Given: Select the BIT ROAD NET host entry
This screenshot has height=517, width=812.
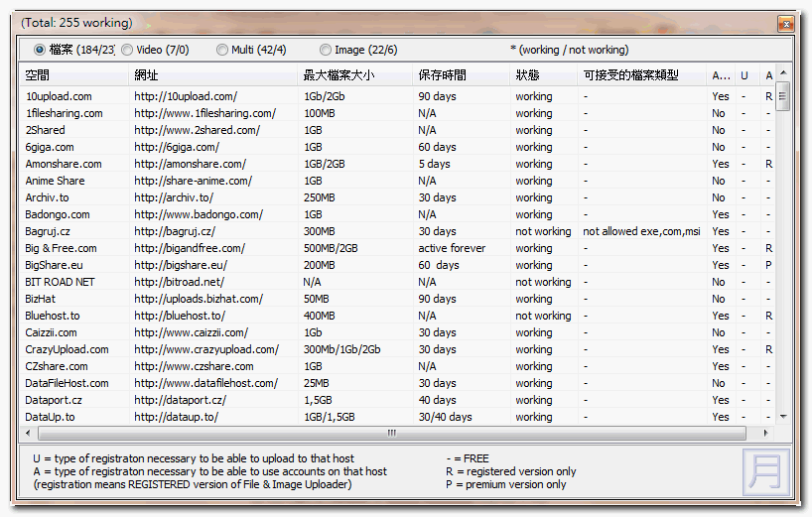Looking at the screenshot, I should point(60,282).
